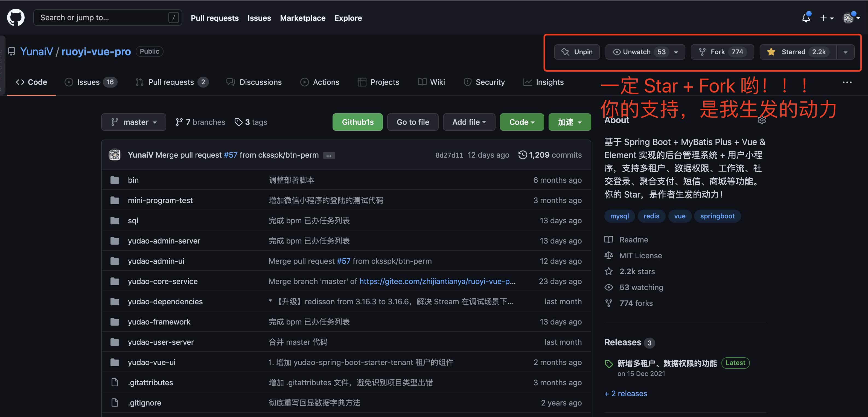868x417 pixels.
Task: Open the star lists dropdown arrow
Action: click(x=845, y=52)
